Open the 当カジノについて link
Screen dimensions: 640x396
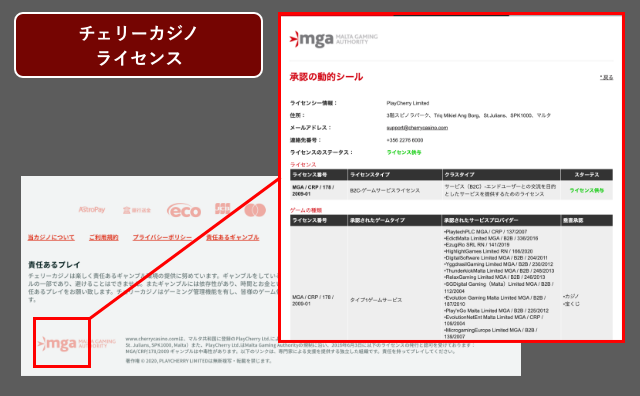pyautogui.click(x=51, y=237)
